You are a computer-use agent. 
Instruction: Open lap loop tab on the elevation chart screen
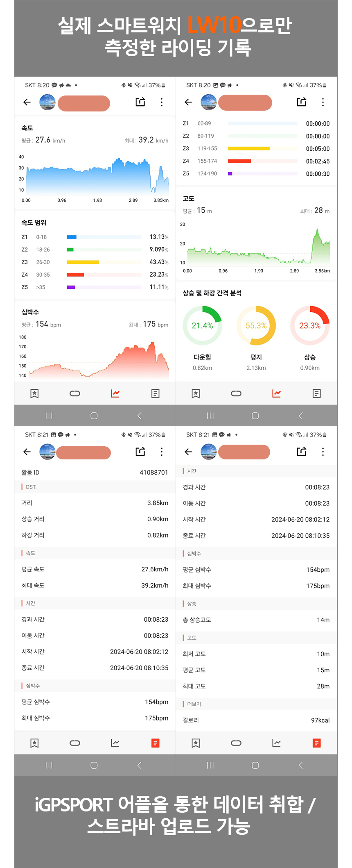point(236,393)
